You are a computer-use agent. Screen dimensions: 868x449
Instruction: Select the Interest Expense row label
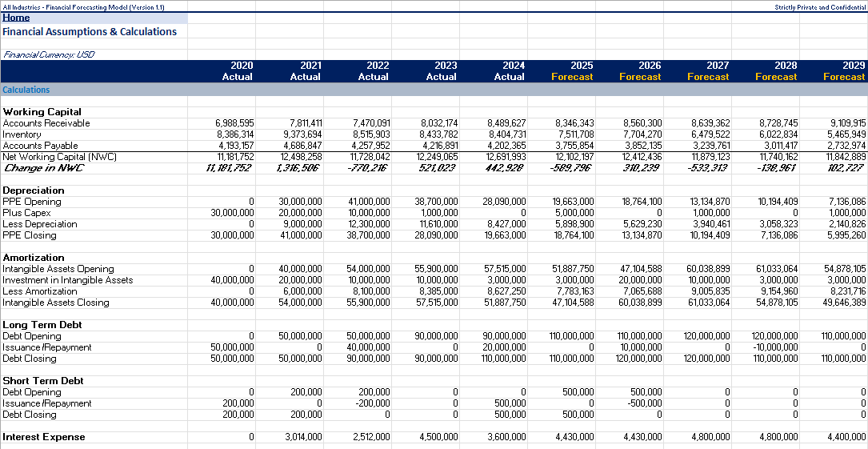[x=44, y=437]
